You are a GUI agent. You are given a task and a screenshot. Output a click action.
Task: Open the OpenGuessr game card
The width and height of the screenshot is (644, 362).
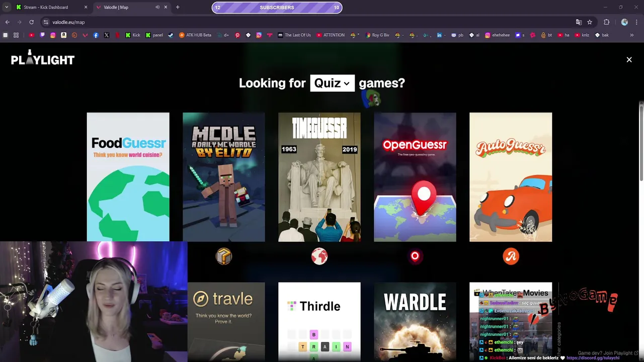[415, 177]
